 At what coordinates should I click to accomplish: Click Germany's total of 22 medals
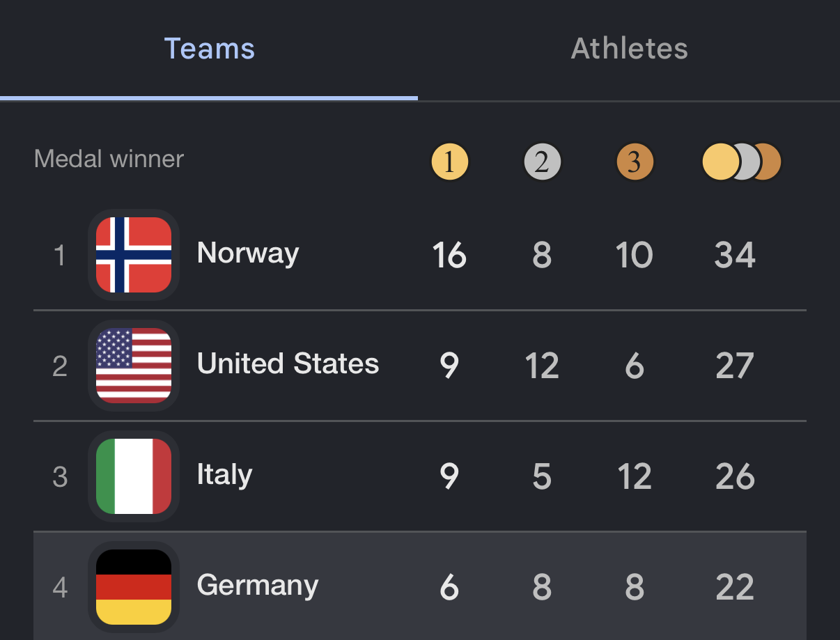[735, 587]
